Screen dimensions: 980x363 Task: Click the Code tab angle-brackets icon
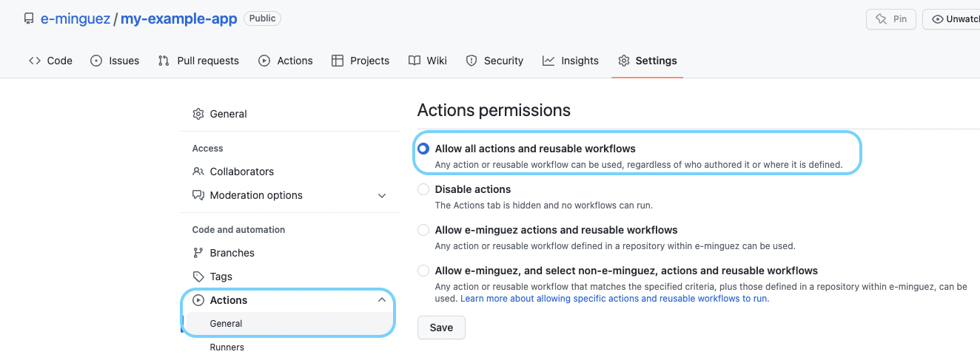[x=35, y=61]
